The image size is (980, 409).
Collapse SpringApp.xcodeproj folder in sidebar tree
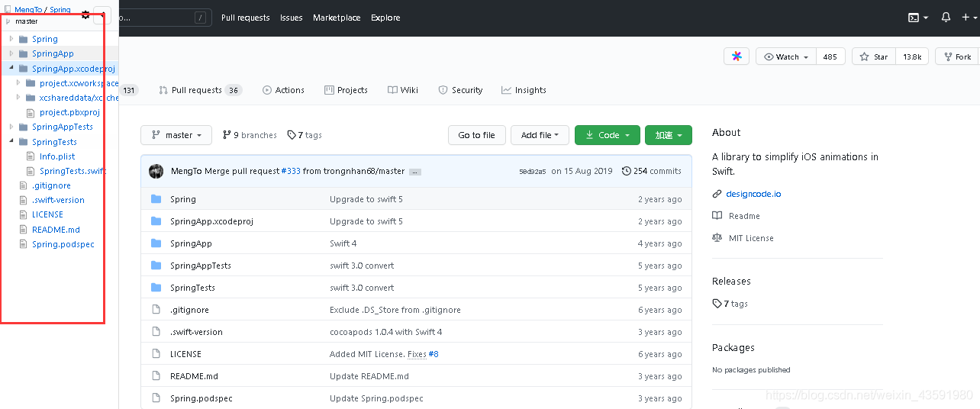pos(11,68)
